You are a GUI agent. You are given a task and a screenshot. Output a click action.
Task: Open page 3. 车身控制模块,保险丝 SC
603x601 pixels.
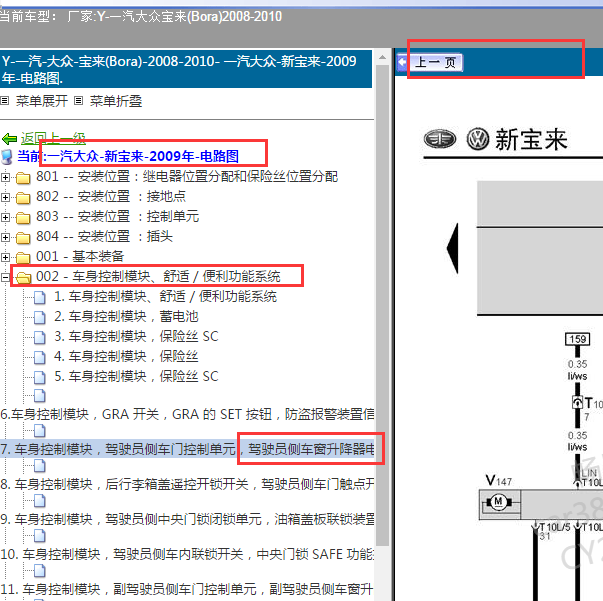[x=136, y=336]
